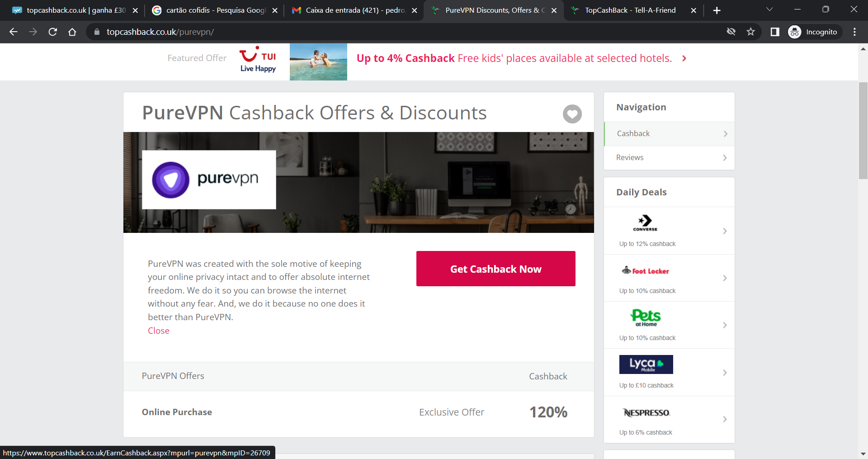Reload the page with the refresh icon
The width and height of the screenshot is (868, 459).
point(53,32)
